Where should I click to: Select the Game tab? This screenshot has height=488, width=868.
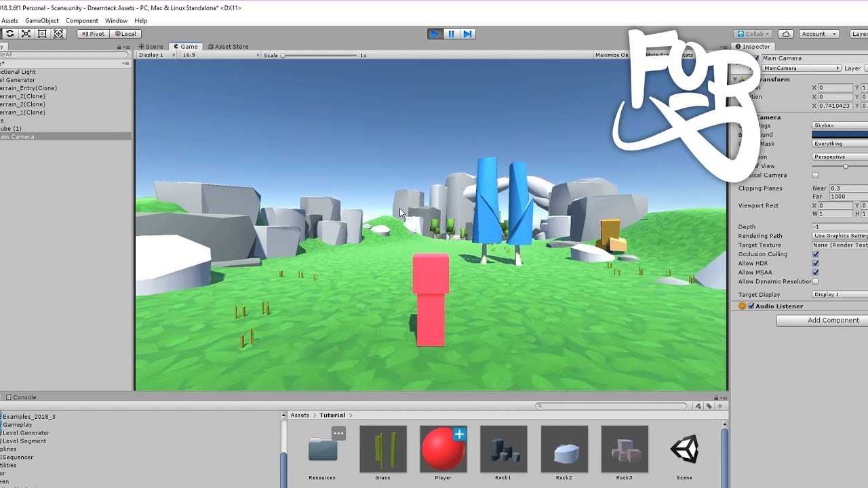click(x=185, y=47)
